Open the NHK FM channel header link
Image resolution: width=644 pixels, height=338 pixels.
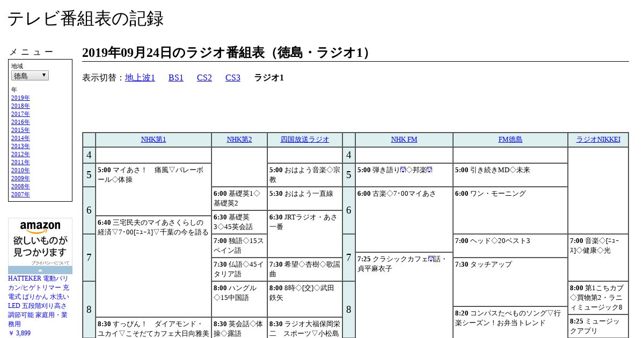404,139
